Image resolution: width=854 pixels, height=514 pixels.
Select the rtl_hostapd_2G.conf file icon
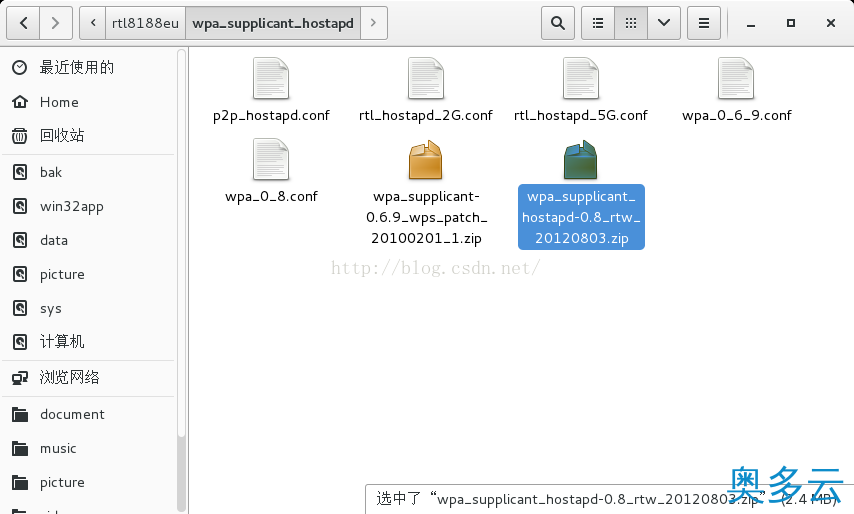point(426,78)
